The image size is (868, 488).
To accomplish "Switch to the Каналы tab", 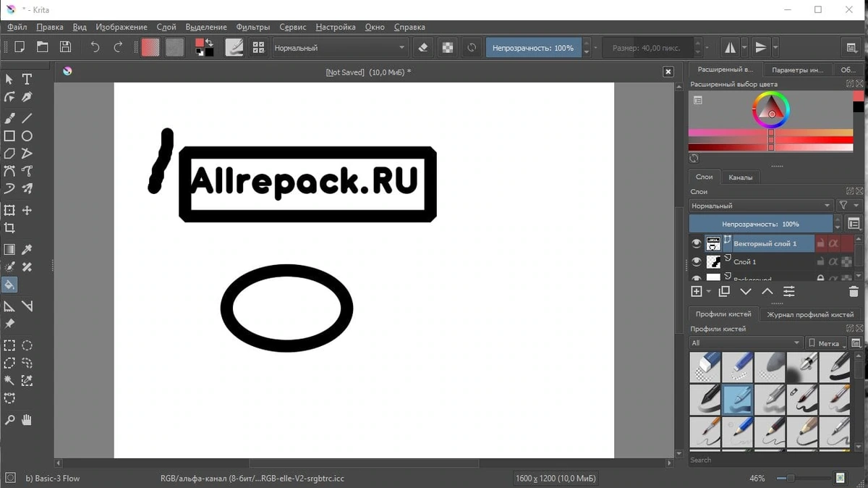I will click(740, 177).
